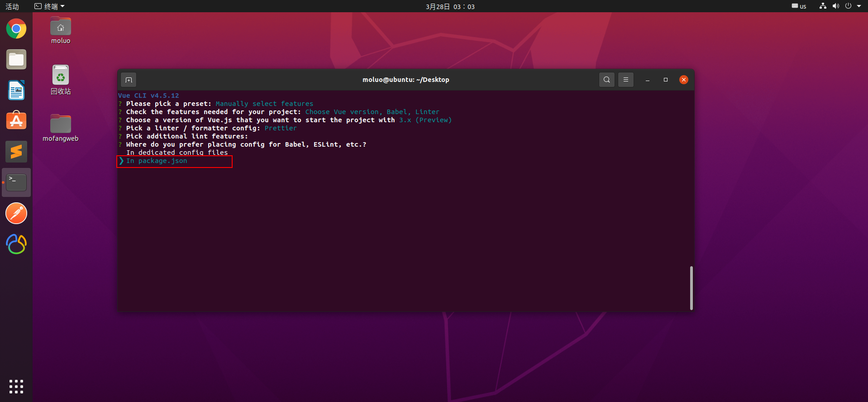Open the 活动 activities overview
Image resolution: width=868 pixels, height=402 pixels.
point(12,6)
